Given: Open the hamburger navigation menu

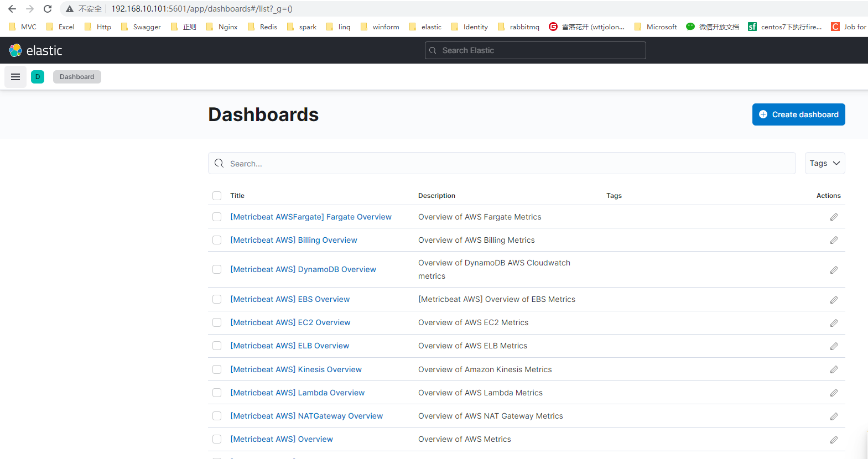Looking at the screenshot, I should [x=15, y=77].
